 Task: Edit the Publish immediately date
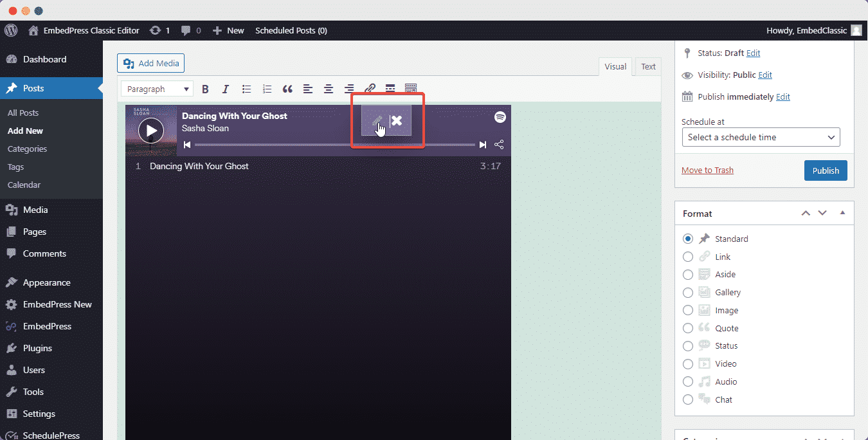(x=783, y=97)
